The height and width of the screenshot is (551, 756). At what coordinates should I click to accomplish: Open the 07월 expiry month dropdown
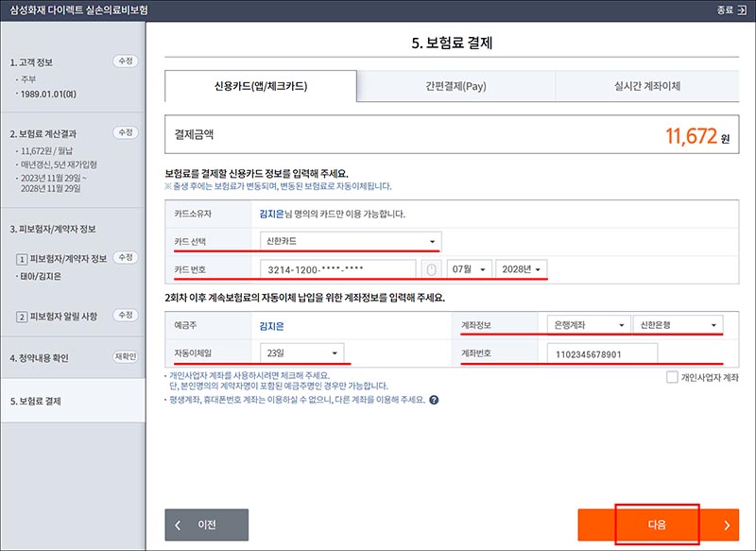coord(469,269)
